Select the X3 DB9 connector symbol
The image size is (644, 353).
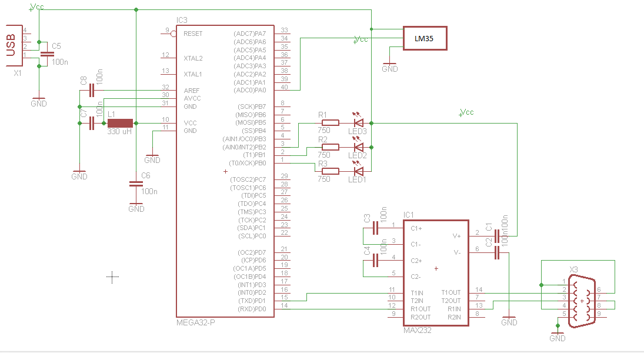(x=582, y=301)
